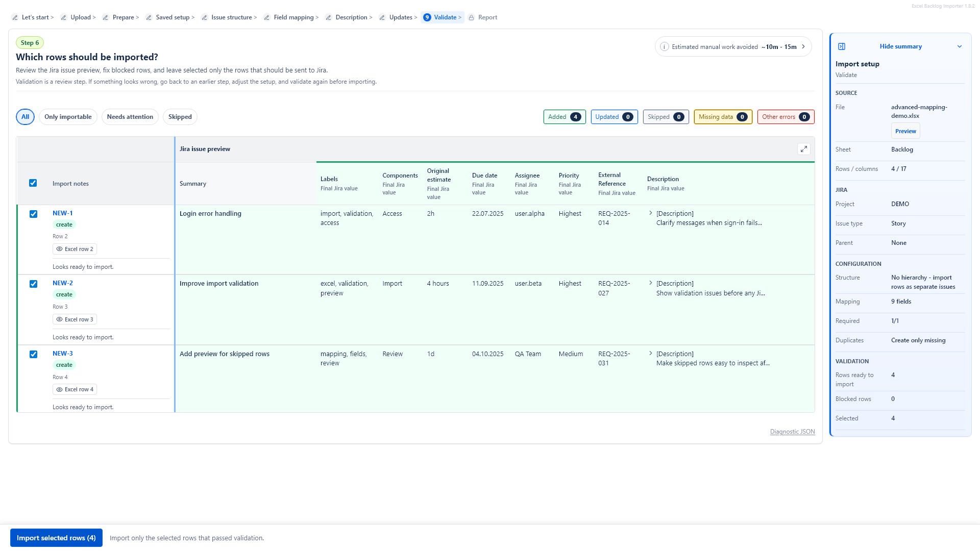
Task: Expand the description for Login error handling
Action: (x=650, y=213)
